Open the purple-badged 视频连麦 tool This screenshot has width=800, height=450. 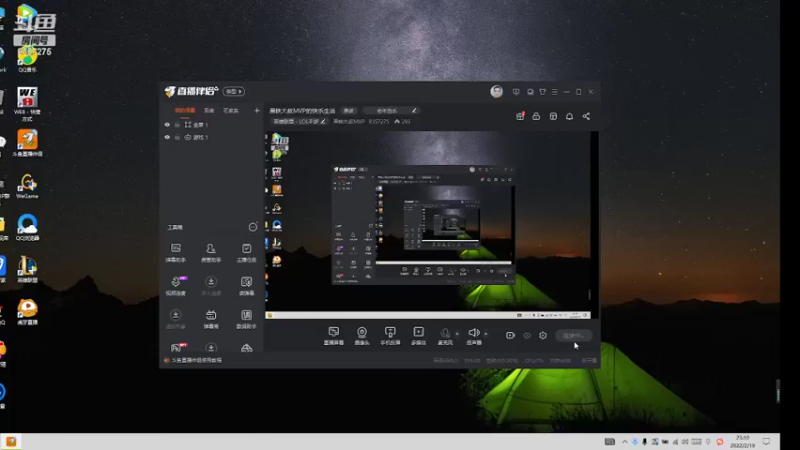tap(176, 286)
